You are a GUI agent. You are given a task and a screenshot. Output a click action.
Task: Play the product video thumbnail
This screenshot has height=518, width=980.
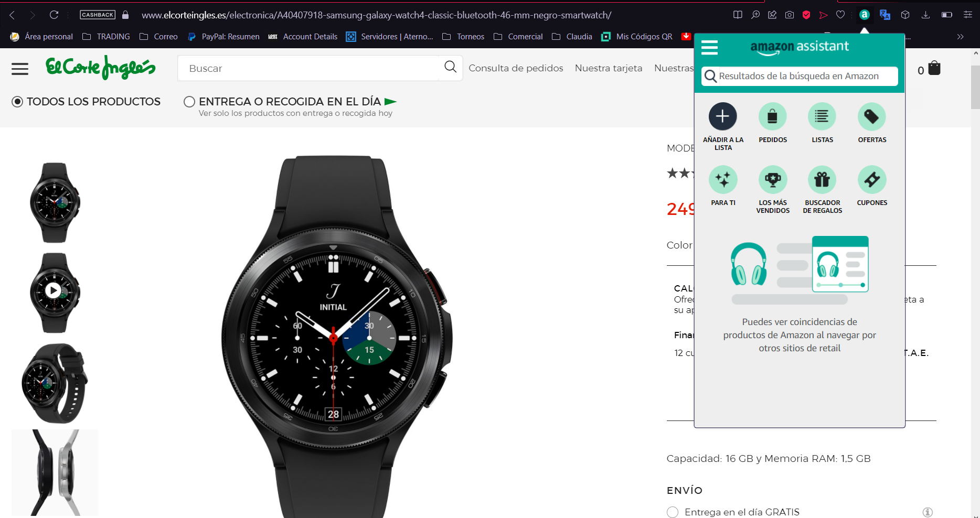(54, 290)
